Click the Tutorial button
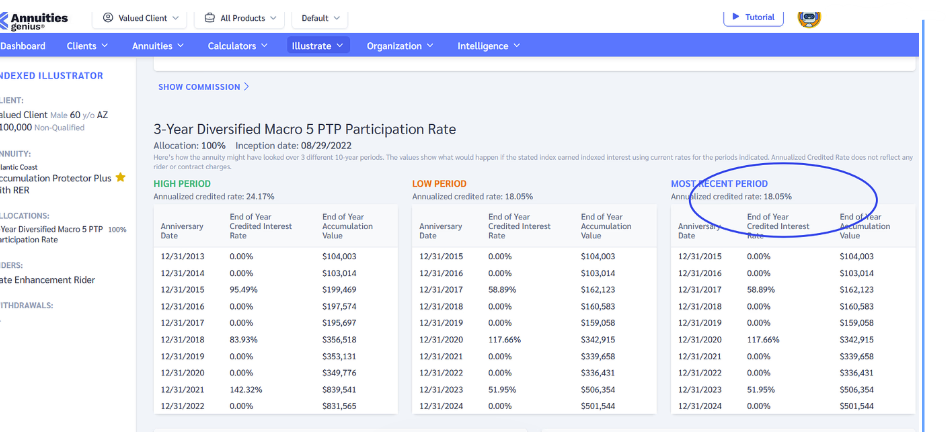The image size is (946, 432). (x=753, y=17)
